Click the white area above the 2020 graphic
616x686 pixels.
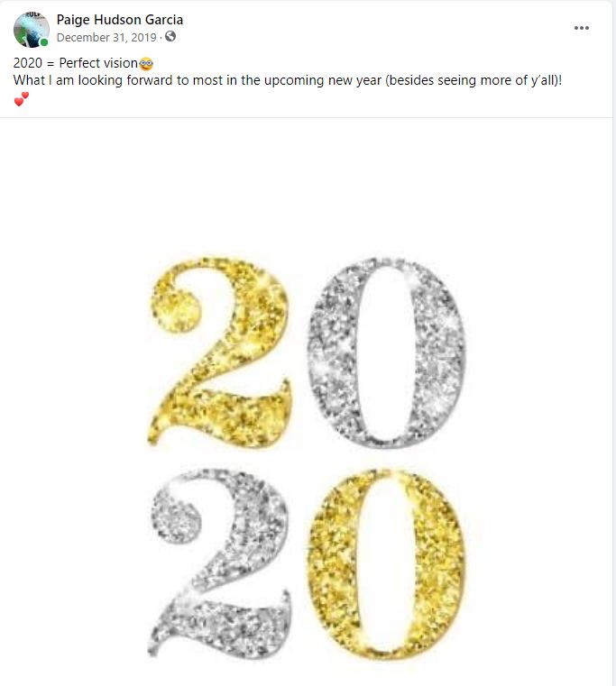pos(307,180)
